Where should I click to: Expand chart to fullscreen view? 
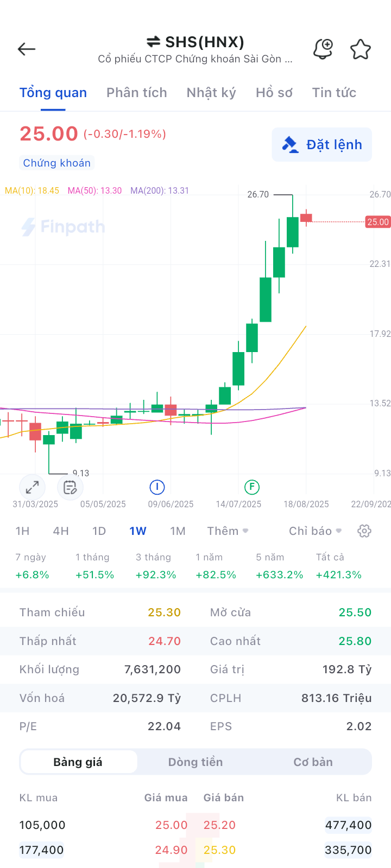coord(32,487)
